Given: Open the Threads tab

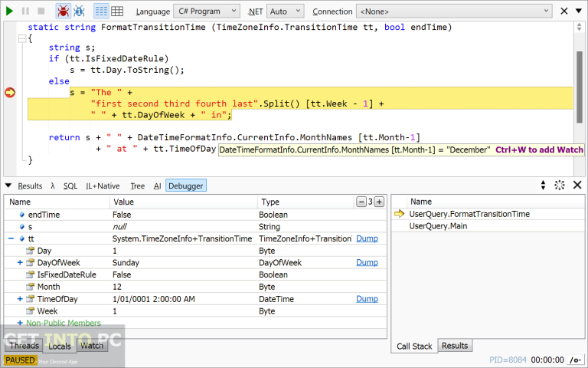Looking at the screenshot, I should pyautogui.click(x=24, y=346).
